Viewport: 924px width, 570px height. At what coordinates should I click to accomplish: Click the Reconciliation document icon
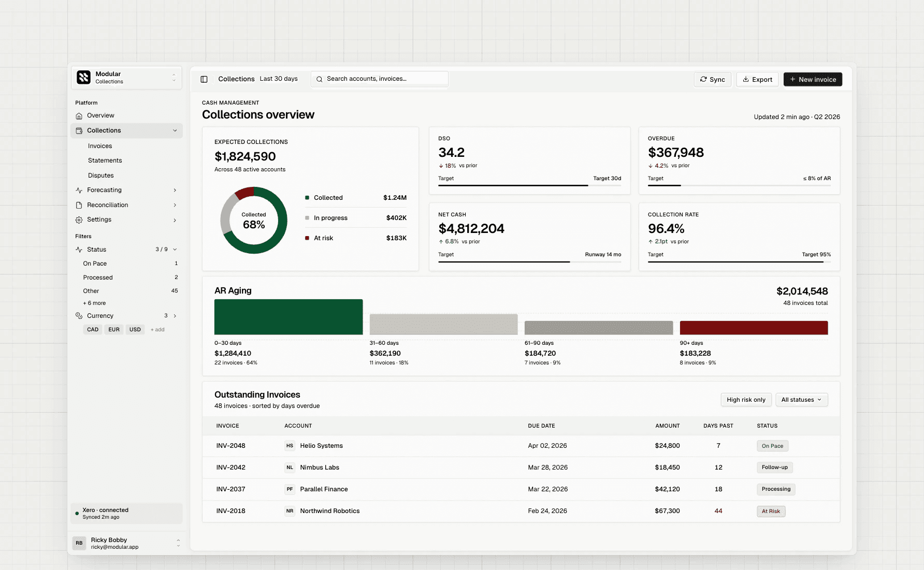(x=79, y=205)
